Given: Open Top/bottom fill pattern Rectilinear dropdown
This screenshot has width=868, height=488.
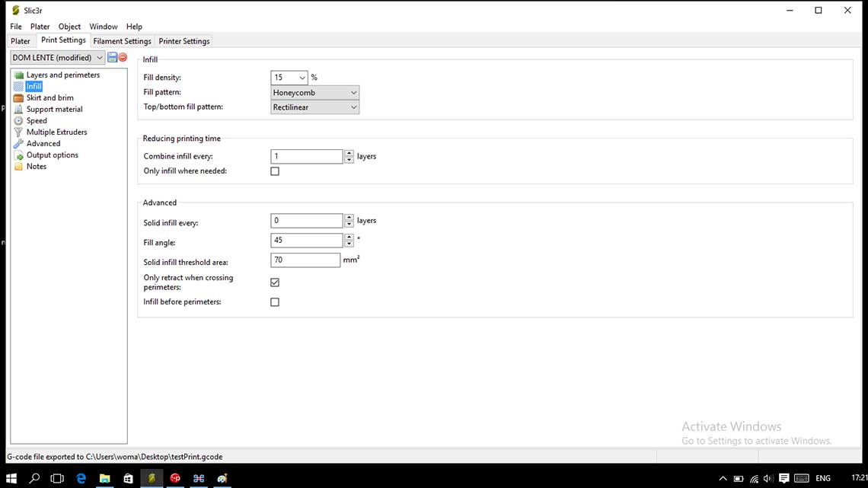Looking at the screenshot, I should point(315,107).
